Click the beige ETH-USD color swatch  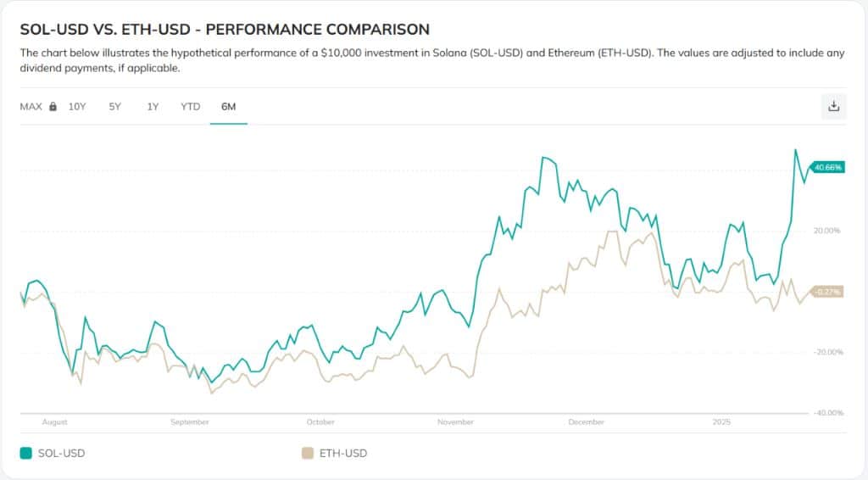pyautogui.click(x=308, y=453)
